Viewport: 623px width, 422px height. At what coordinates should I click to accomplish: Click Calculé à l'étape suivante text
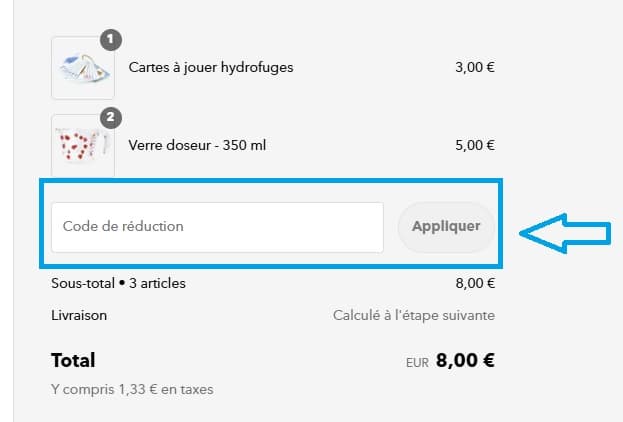[413, 315]
